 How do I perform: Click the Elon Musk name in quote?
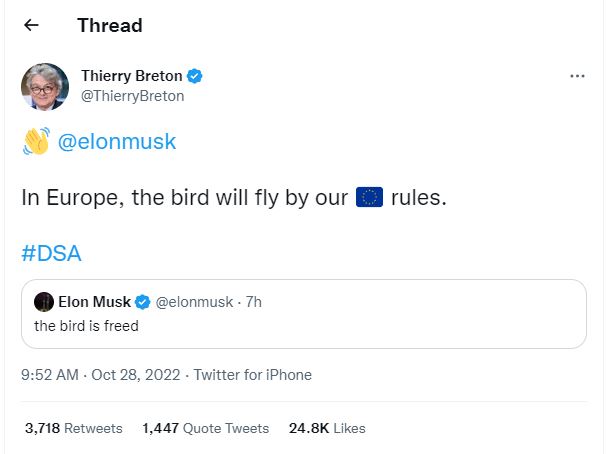pos(94,302)
